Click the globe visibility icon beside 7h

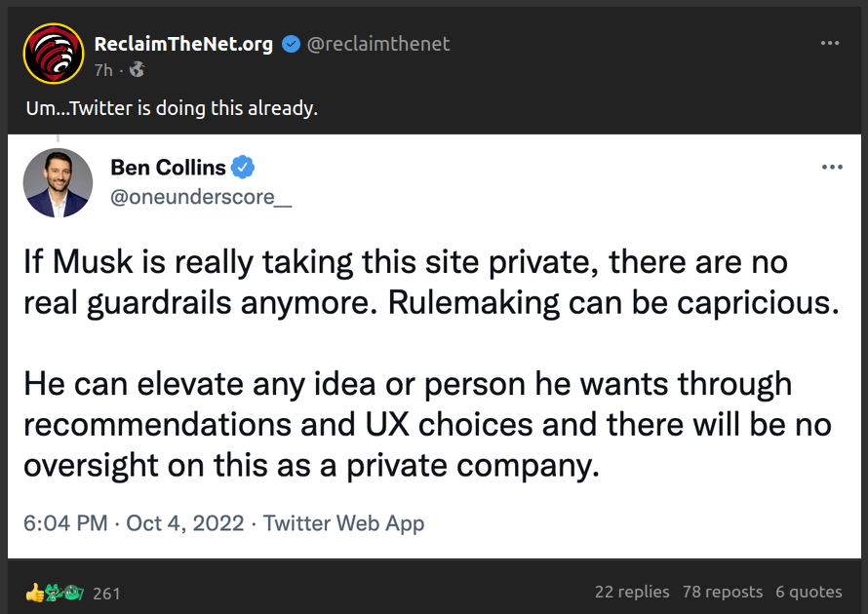pyautogui.click(x=137, y=69)
